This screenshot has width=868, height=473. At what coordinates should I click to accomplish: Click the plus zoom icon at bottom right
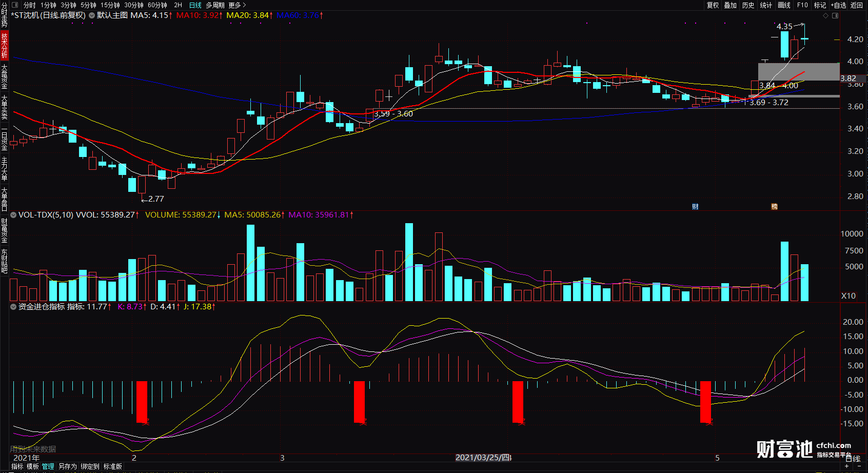846,466
